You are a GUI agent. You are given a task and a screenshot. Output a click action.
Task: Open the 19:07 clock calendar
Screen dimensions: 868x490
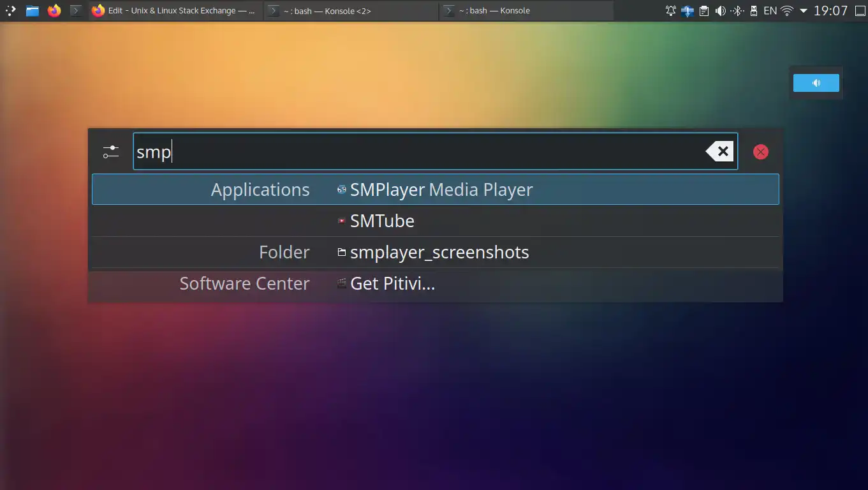pos(831,11)
